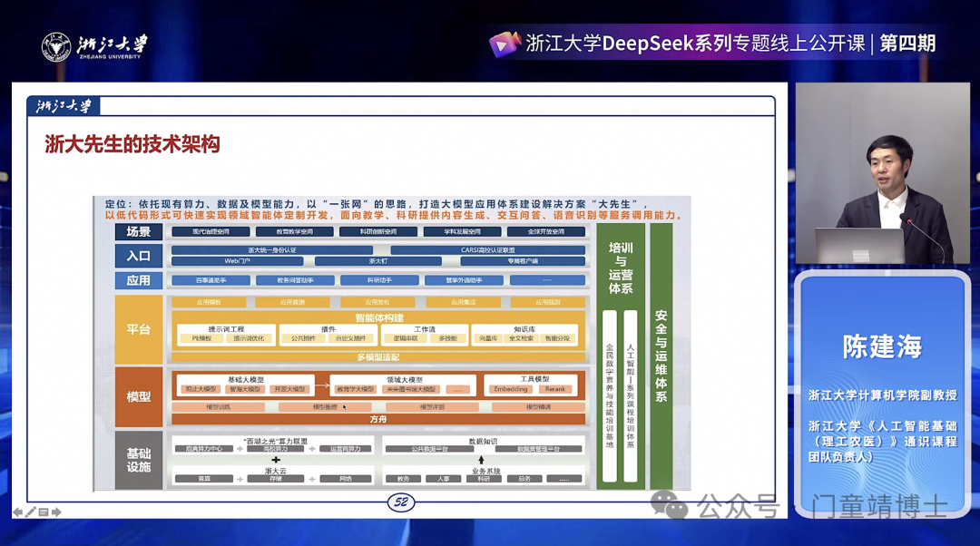Image resolution: width=980 pixels, height=546 pixels.
Task: Click the DeepSeek course banner play icon
Action: click(x=505, y=44)
